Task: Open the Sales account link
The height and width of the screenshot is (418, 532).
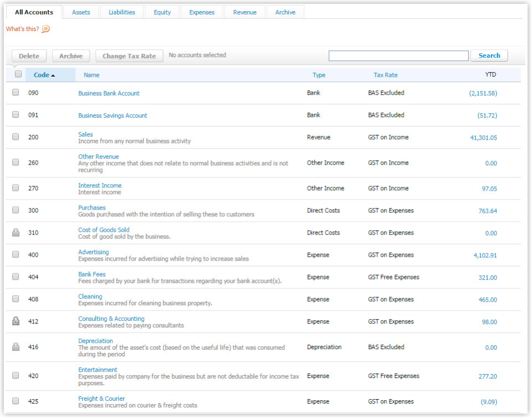Action: [86, 135]
